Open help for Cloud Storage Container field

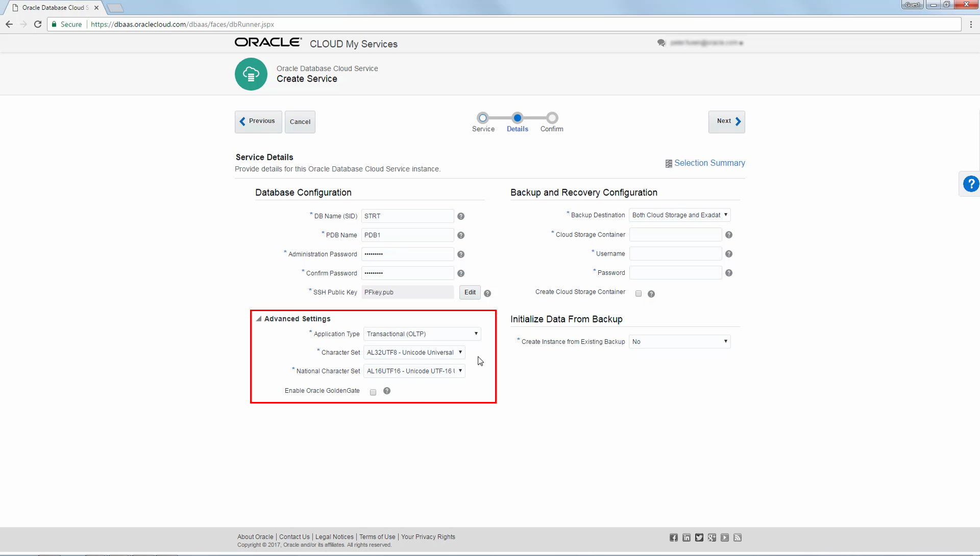[729, 235]
